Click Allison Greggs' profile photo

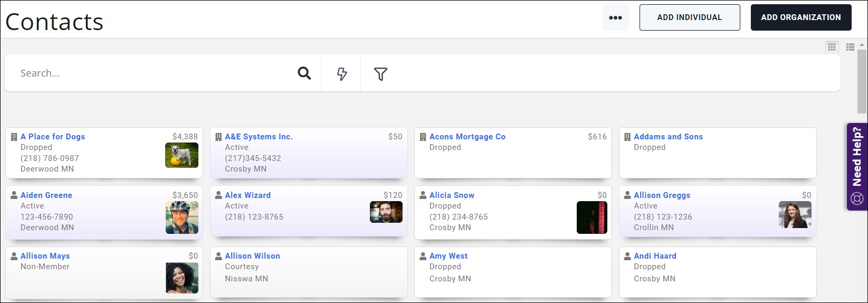tap(795, 215)
